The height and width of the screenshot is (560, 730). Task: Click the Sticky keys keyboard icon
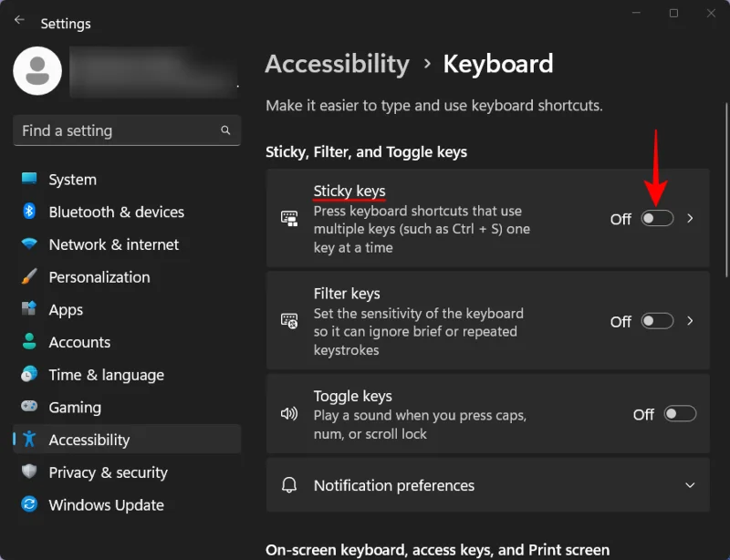289,219
